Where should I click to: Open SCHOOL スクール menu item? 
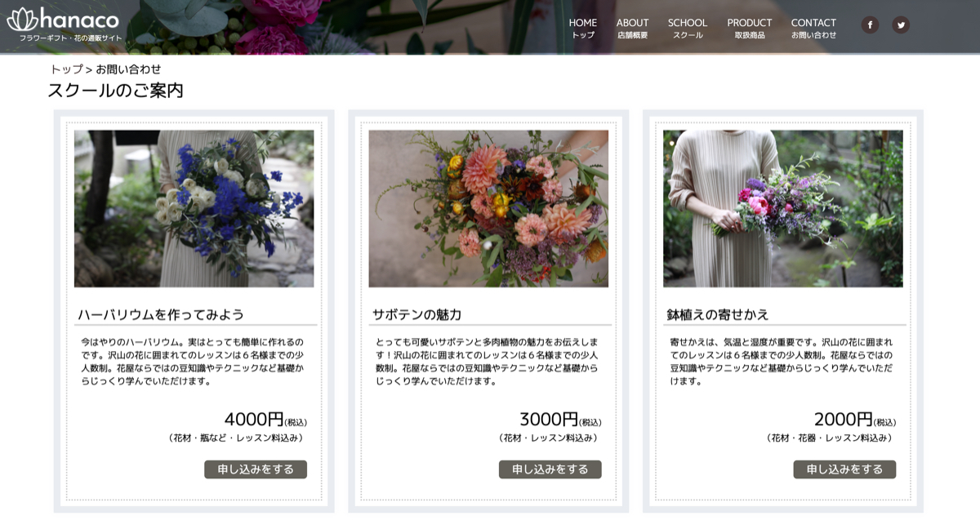click(x=688, y=28)
